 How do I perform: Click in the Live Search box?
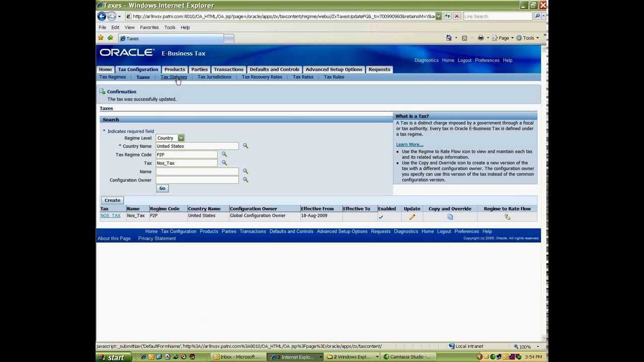[497, 16]
